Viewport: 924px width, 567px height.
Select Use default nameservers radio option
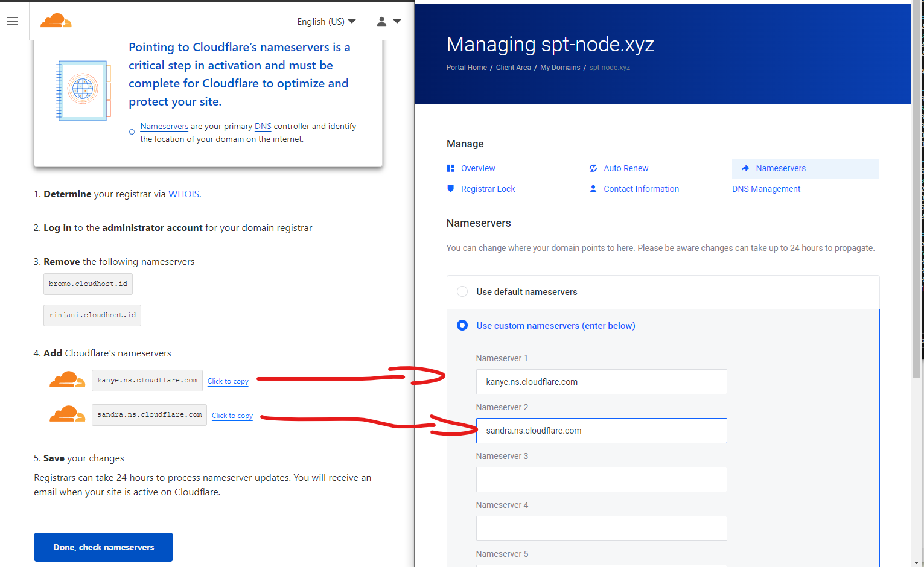click(x=462, y=292)
